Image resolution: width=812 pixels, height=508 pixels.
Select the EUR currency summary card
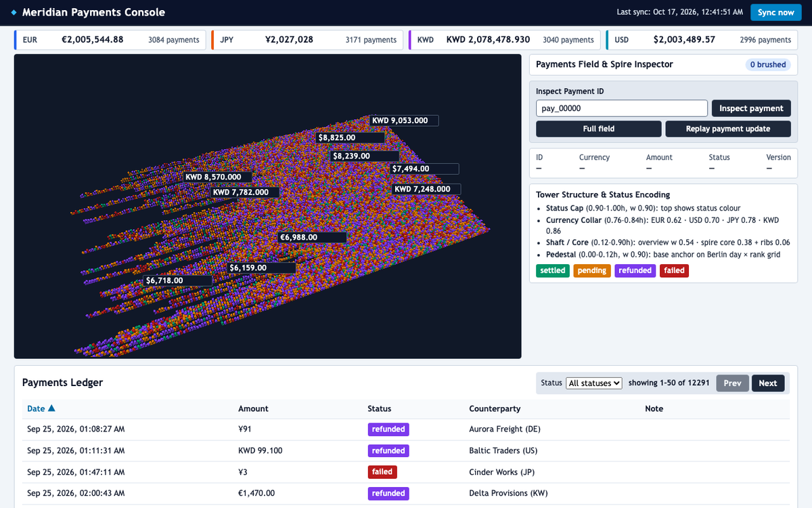click(x=110, y=40)
